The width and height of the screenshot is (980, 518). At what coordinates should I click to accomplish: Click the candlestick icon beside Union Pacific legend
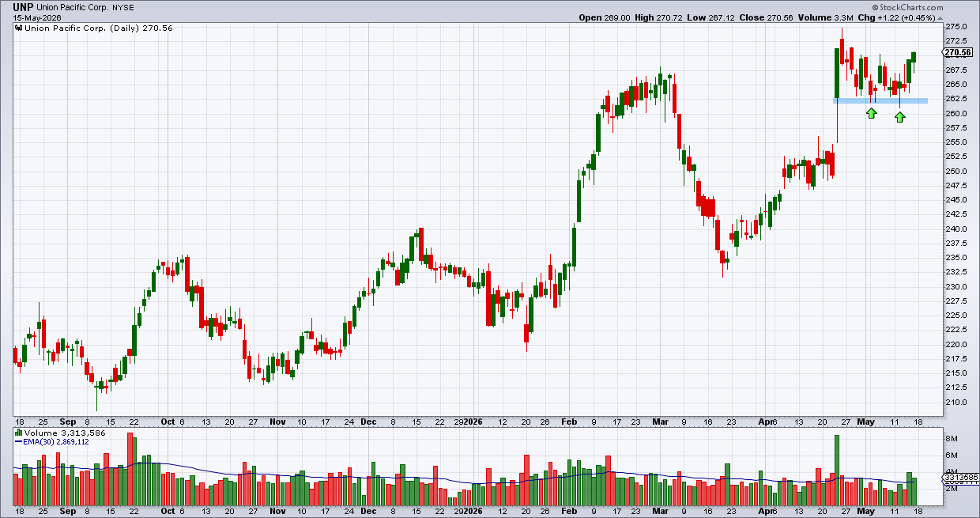[x=19, y=28]
